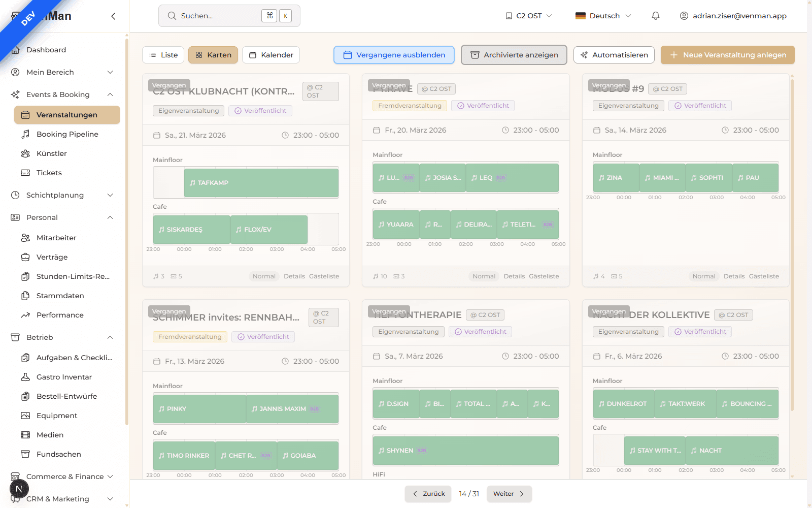Viewport: 812px width, 508px height.
Task: Open the Deutsch language dropdown
Action: 603,16
